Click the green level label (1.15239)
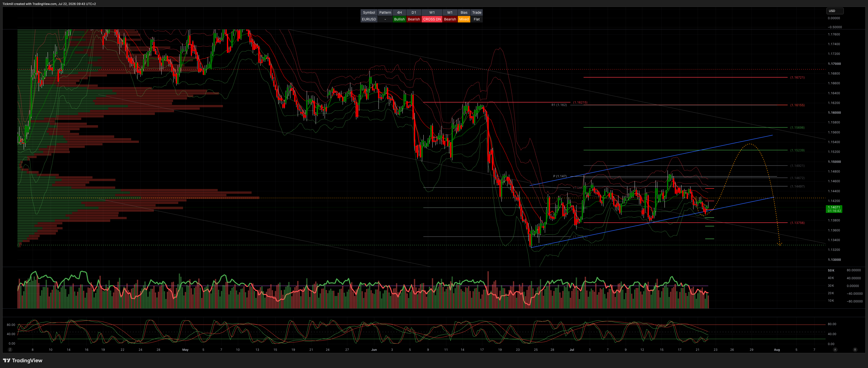868x368 pixels. tap(797, 150)
